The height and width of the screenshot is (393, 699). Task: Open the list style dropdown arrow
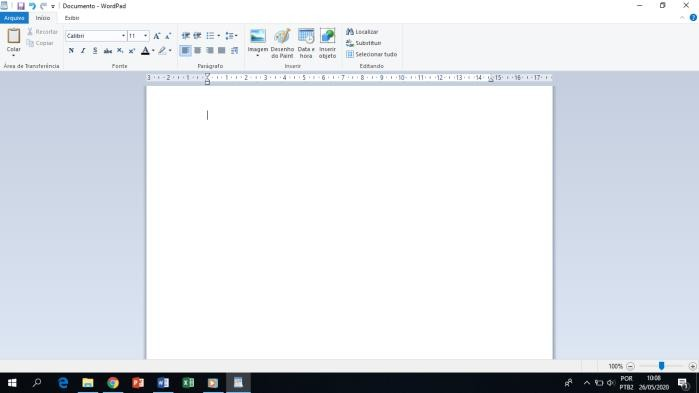coord(218,36)
